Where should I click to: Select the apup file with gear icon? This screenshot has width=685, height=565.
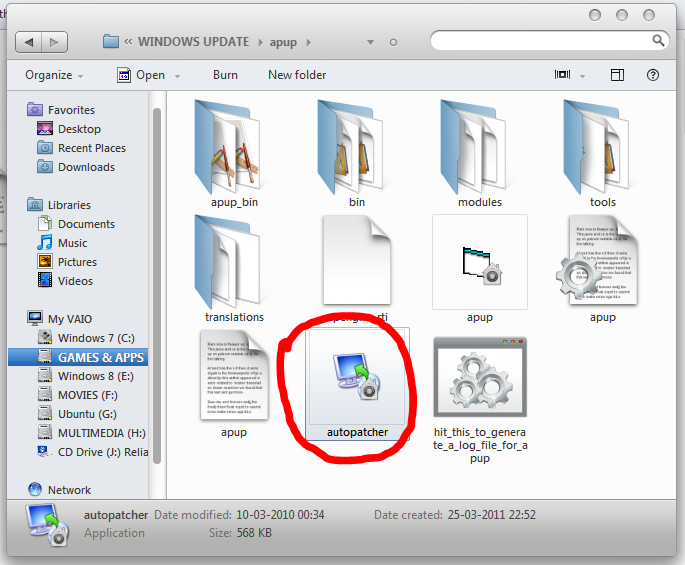(x=597, y=261)
